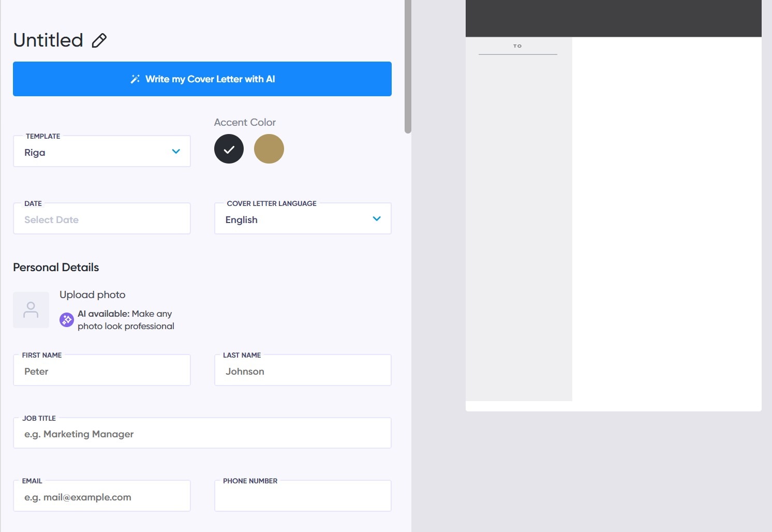Image resolution: width=772 pixels, height=532 pixels.
Task: Click the Last Name field containing Johnson
Action: (x=302, y=370)
